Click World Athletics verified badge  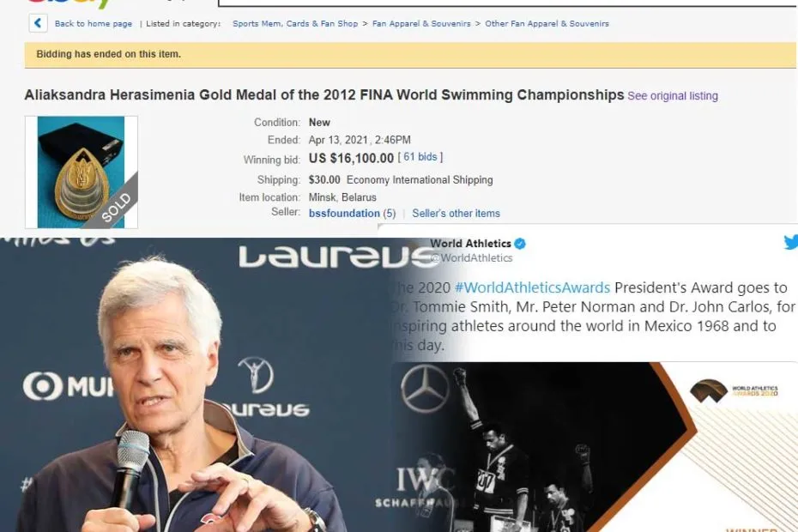point(520,244)
